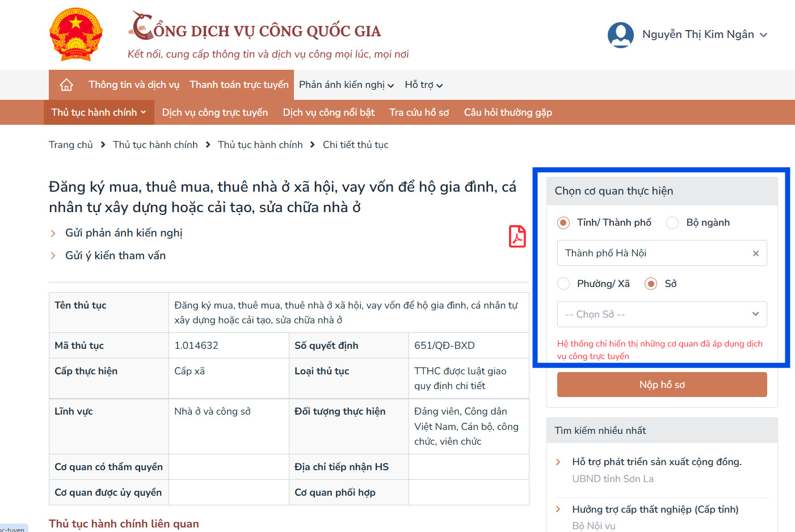Expand the Hỗ trợ menu

pos(423,85)
